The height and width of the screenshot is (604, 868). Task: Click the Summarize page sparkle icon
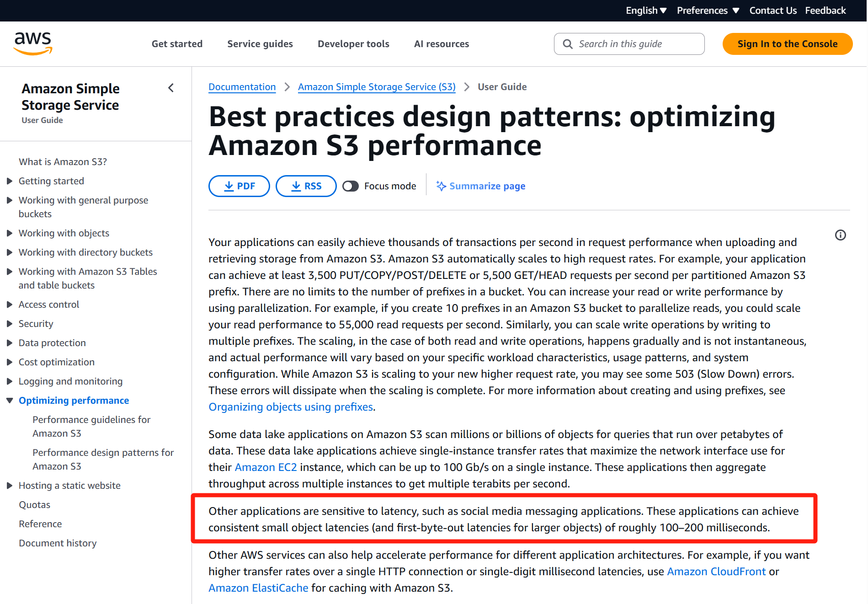click(441, 186)
